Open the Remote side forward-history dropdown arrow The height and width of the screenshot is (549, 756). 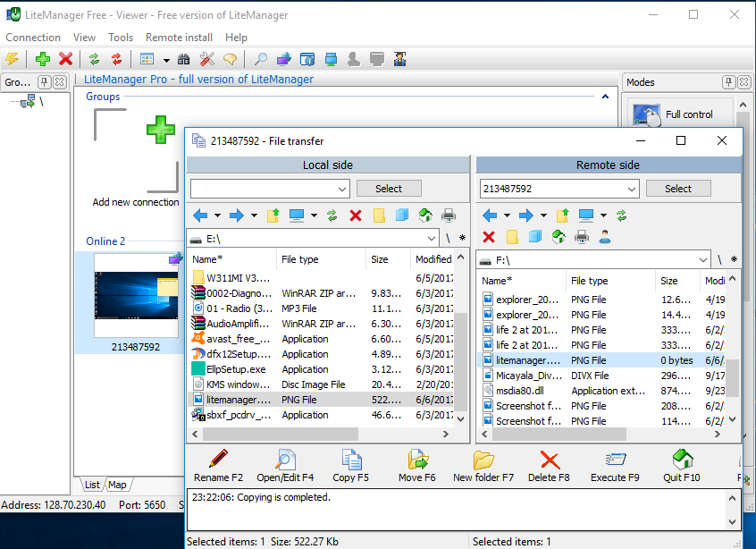(x=543, y=215)
